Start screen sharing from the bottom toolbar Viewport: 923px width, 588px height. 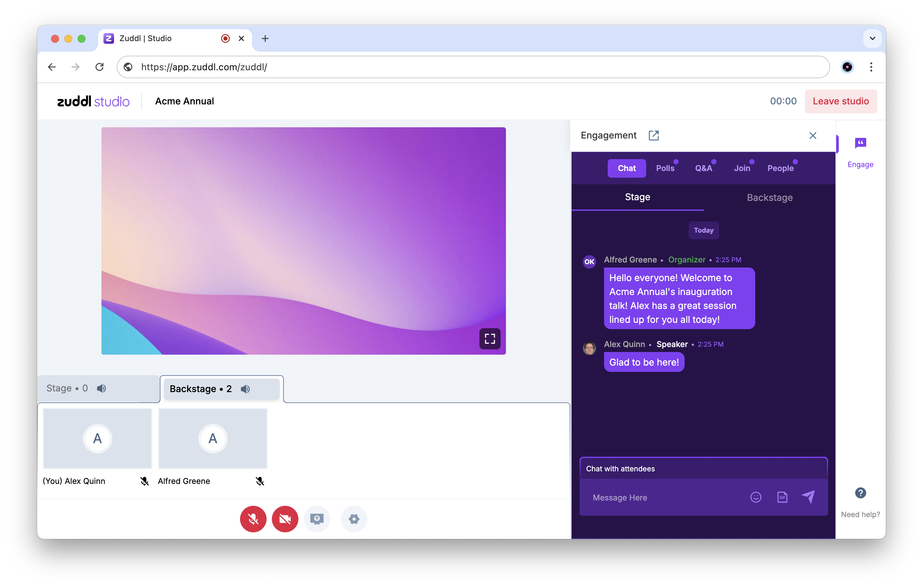[x=317, y=519]
